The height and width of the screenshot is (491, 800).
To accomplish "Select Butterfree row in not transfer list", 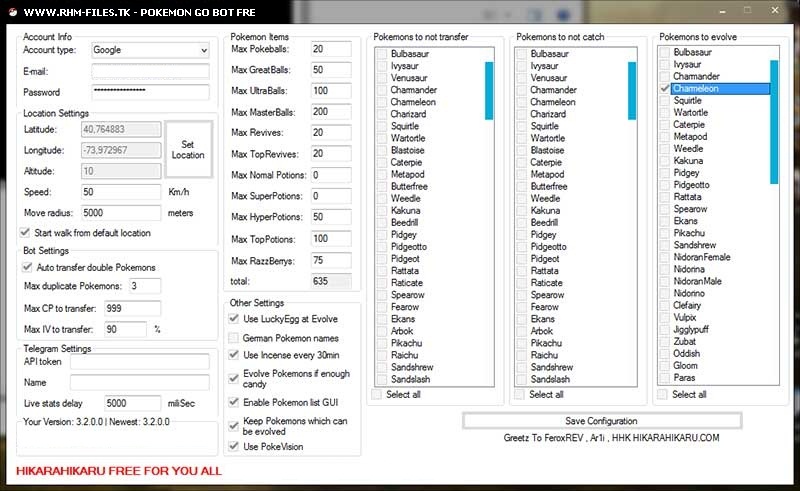I will point(409,186).
